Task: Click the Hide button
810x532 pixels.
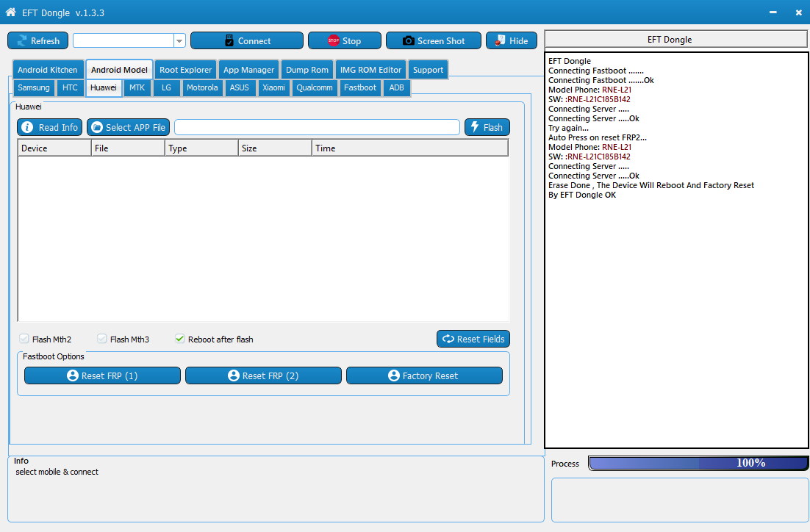Action: pos(512,41)
